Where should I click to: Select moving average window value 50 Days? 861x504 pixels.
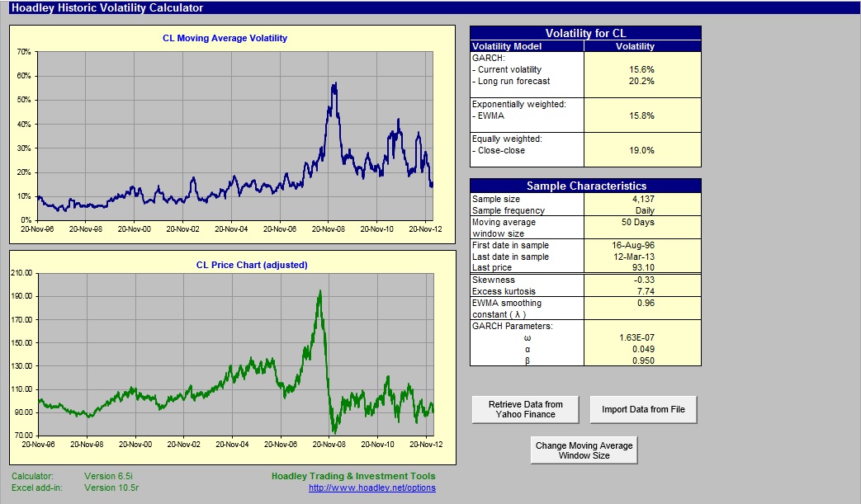[637, 222]
